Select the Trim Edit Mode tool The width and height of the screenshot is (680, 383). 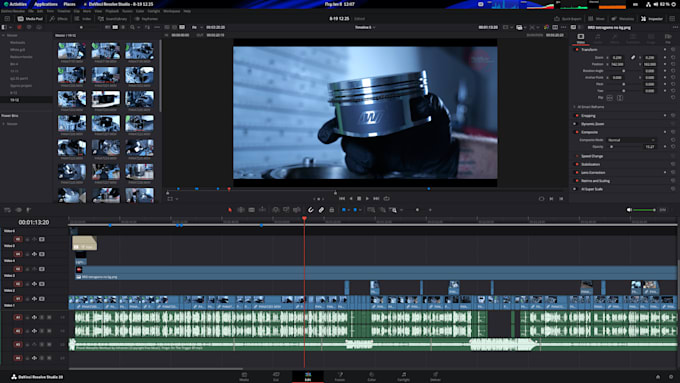tap(241, 210)
